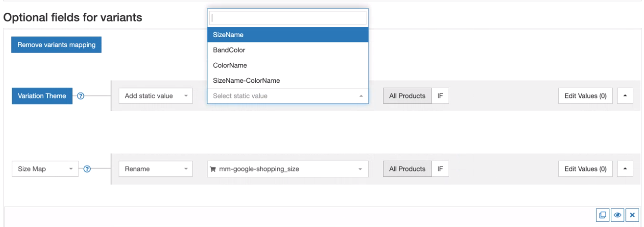The image size is (644, 227).
Task: Click the dropdown search input box
Action: (x=287, y=18)
